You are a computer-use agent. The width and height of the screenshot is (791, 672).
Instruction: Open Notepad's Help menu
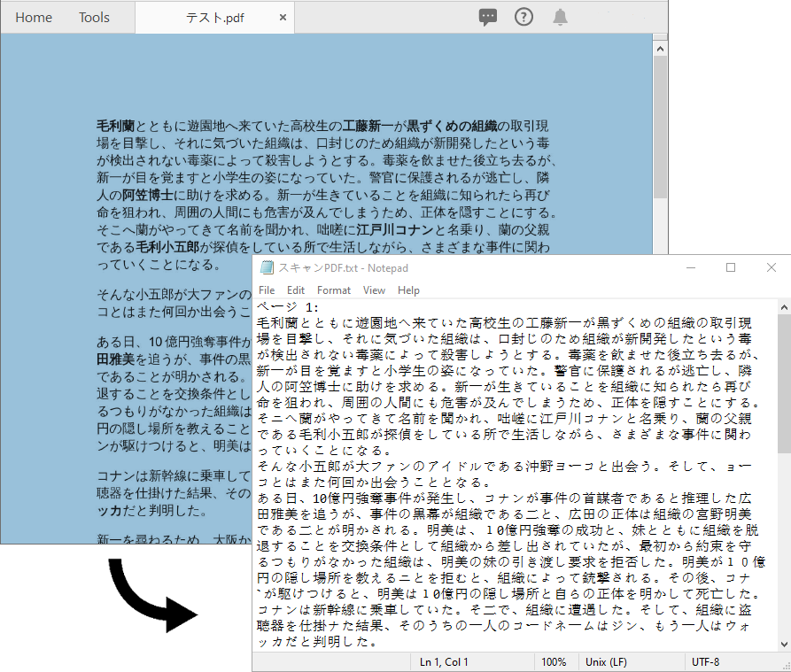[408, 290]
